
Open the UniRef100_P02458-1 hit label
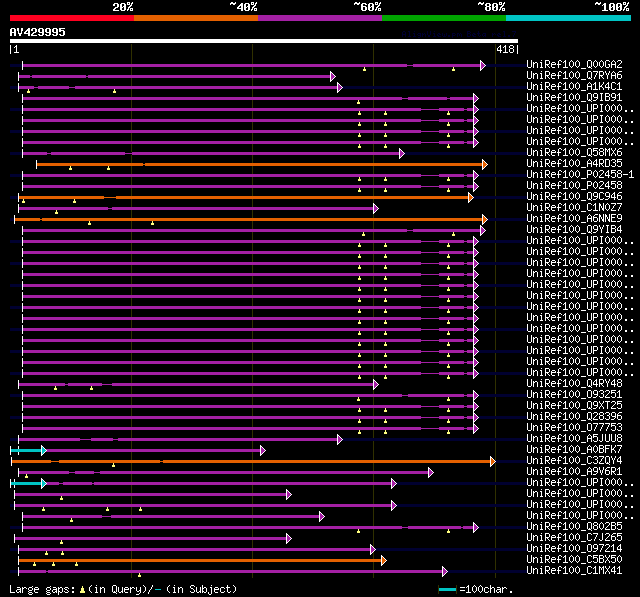coord(580,174)
